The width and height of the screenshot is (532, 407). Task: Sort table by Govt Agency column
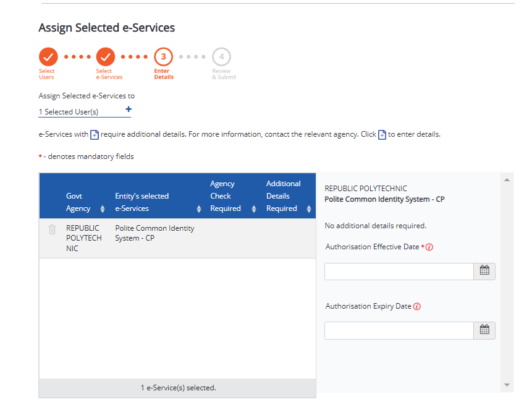click(x=103, y=209)
